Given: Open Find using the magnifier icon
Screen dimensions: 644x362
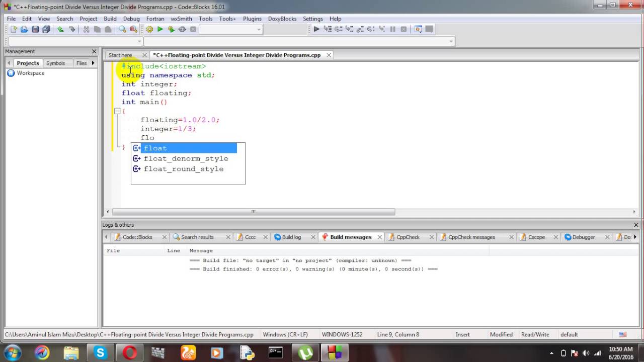Looking at the screenshot, I should (x=122, y=29).
